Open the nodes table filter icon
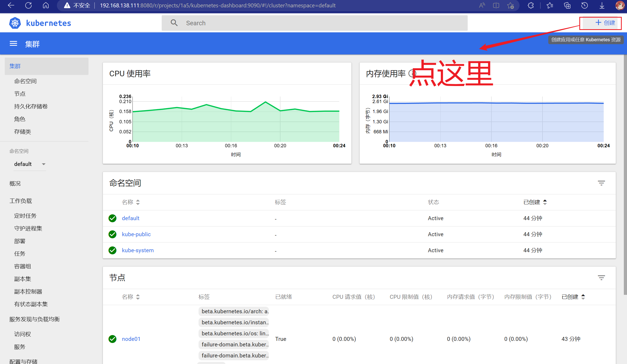Screen dimensions: 627x364 (601, 278)
